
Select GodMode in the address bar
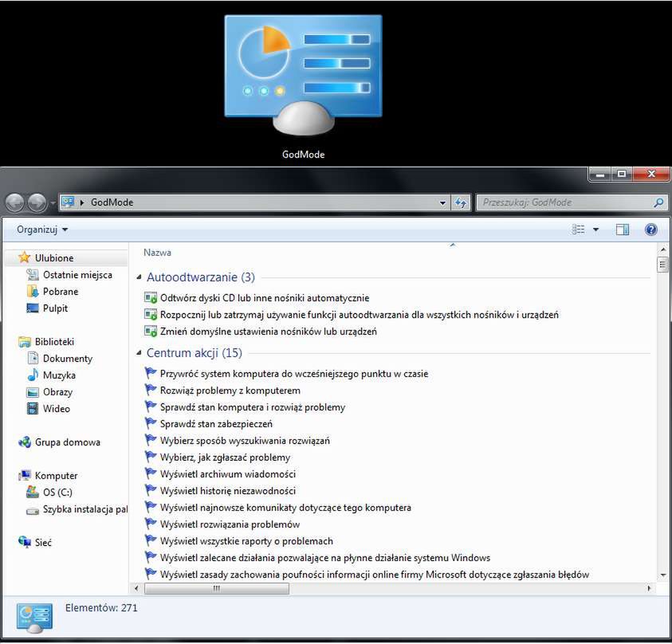[x=112, y=202]
